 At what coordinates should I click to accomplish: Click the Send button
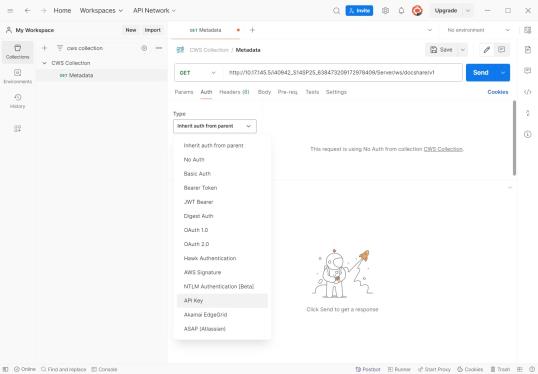pos(481,73)
